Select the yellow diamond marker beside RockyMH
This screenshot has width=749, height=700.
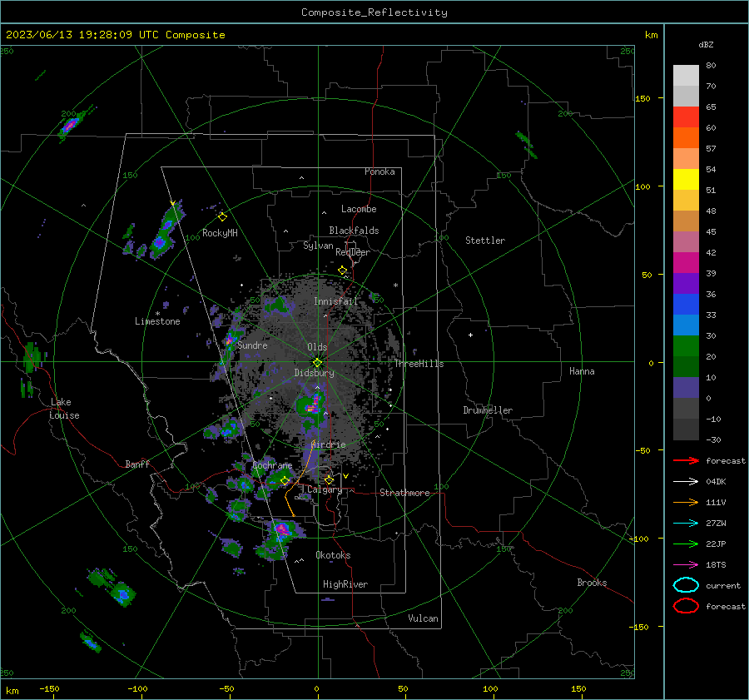[222, 217]
